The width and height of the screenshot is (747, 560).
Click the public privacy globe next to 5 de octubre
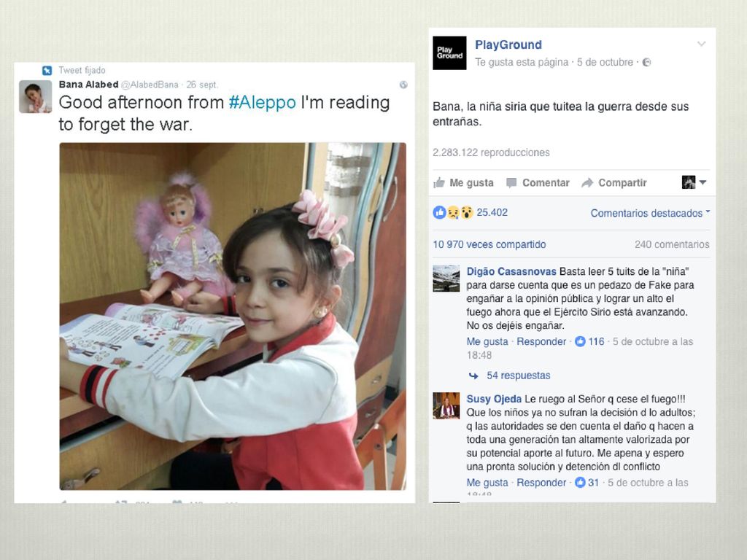(646, 63)
